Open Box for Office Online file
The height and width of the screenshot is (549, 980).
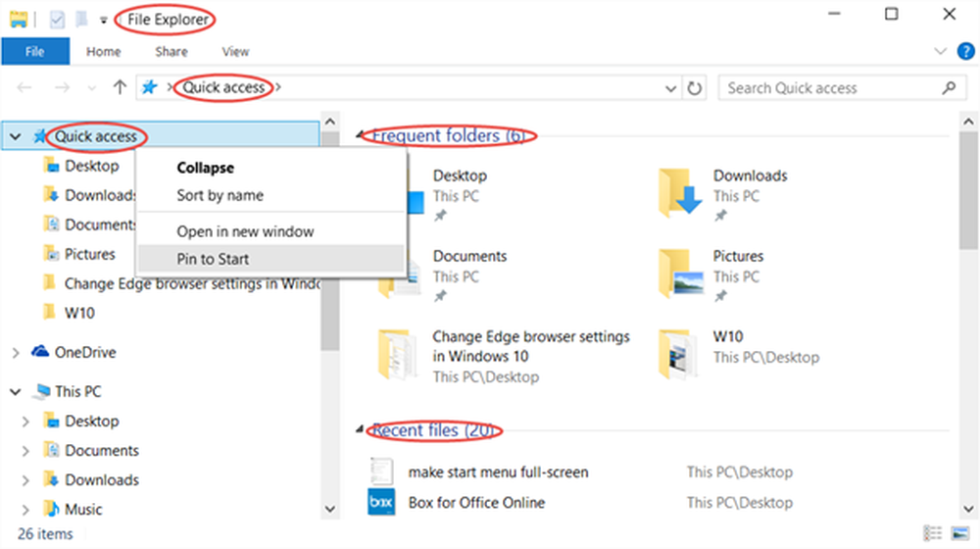tap(476, 503)
